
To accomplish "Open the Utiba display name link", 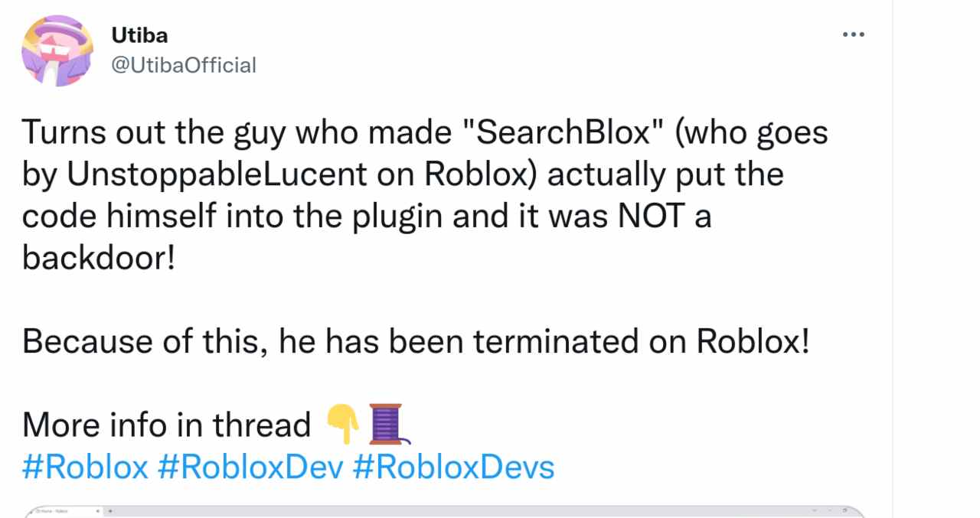I will point(139,35).
